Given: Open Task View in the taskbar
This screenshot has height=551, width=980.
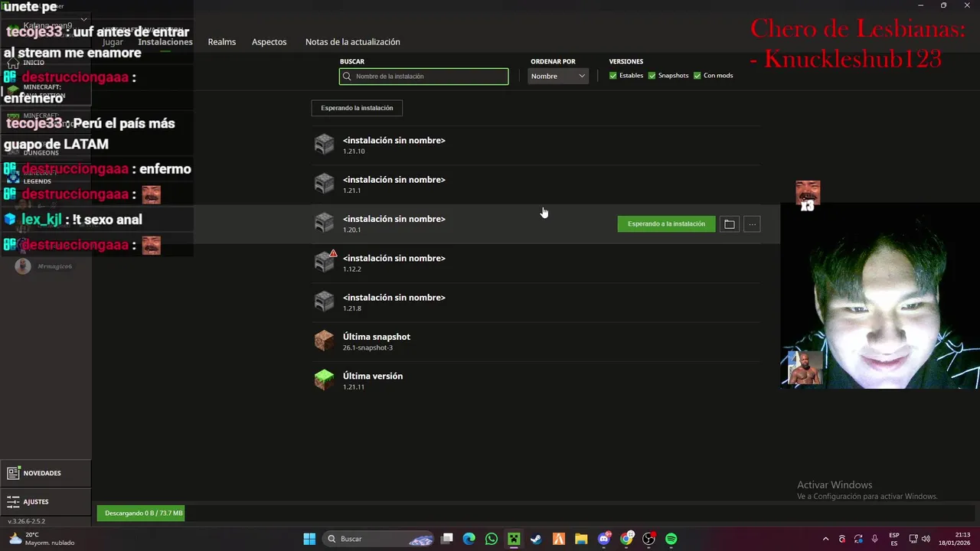Looking at the screenshot, I should (447, 539).
